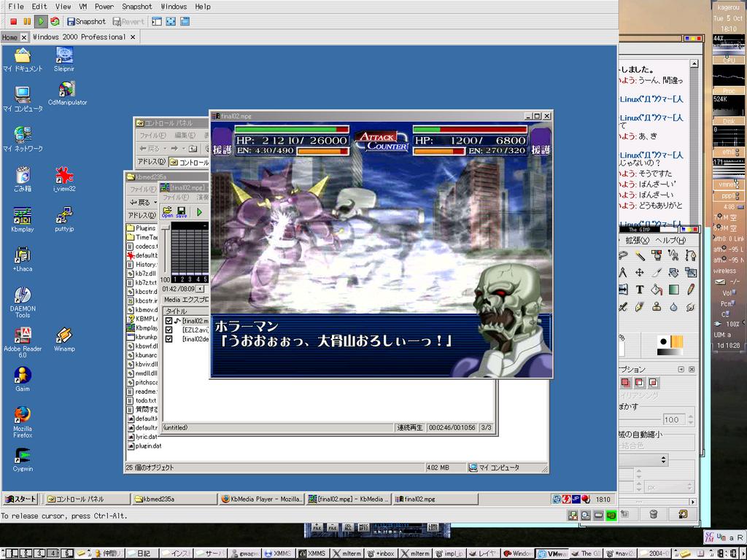Viewport: 747px width, 560px height.
Task: Select the GIMP Clone stamp tool
Action: [657, 307]
